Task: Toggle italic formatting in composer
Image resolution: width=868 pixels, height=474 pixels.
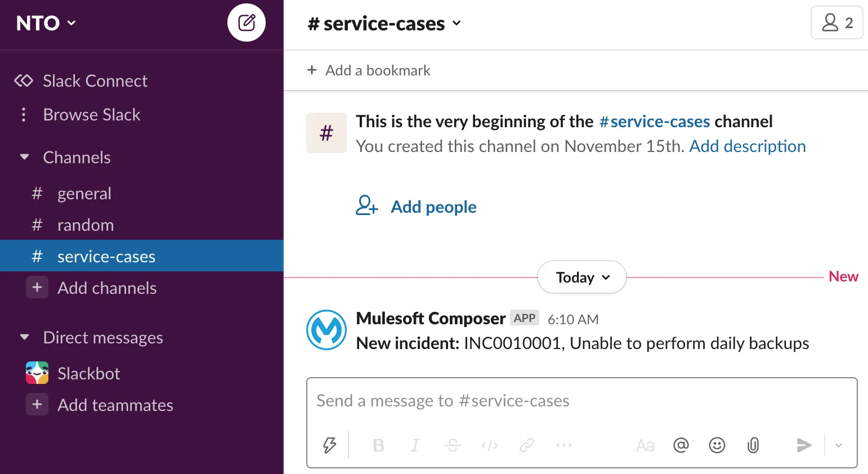Action: (415, 445)
